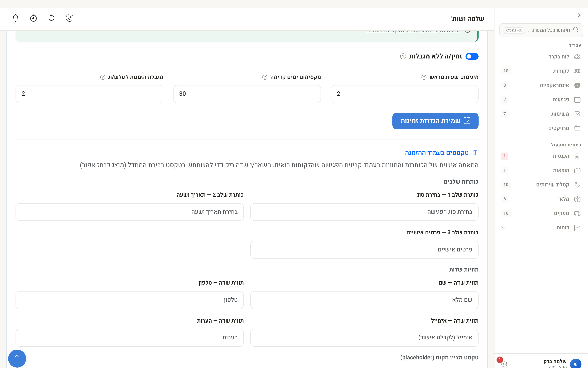Viewport: 588px width, 368px height.
Task: Open משימות in sidebar
Action: pyautogui.click(x=541, y=114)
